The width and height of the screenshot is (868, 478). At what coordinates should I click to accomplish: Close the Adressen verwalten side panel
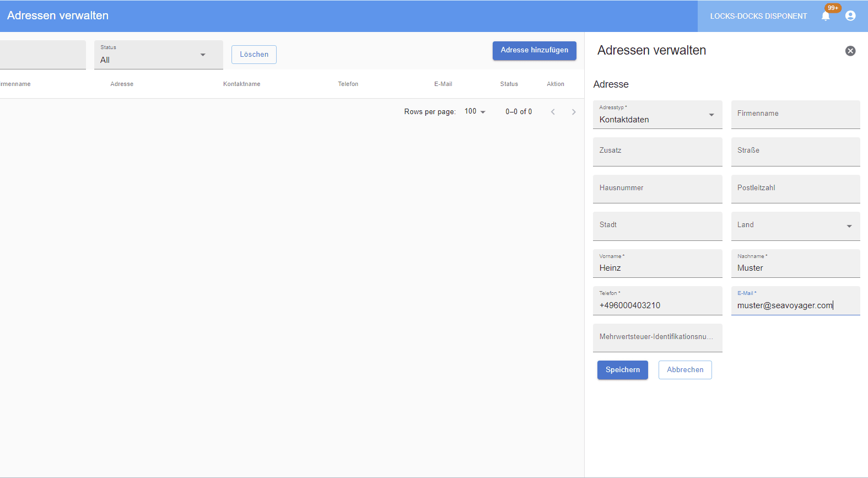[x=850, y=51]
